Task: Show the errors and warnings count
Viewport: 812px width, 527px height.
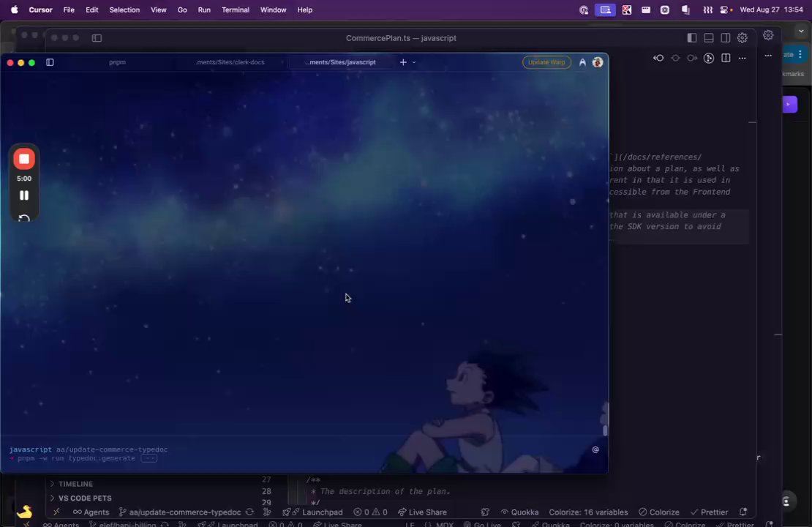Action: coord(370,512)
